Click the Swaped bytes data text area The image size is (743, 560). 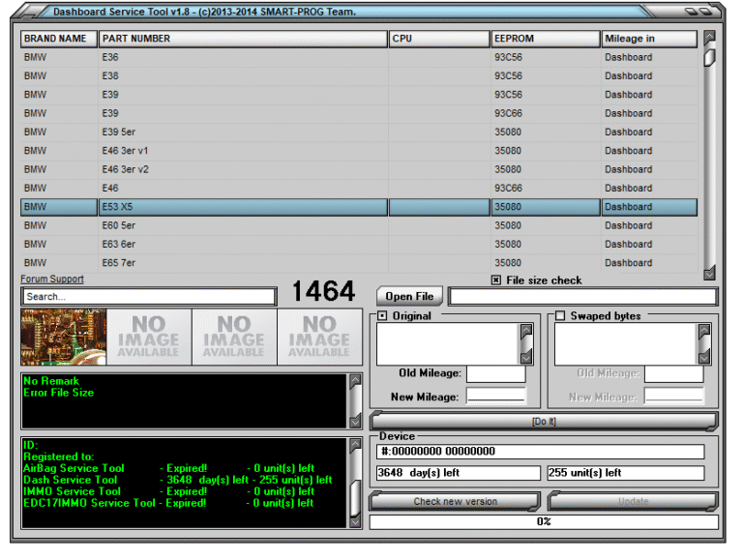[x=627, y=344]
